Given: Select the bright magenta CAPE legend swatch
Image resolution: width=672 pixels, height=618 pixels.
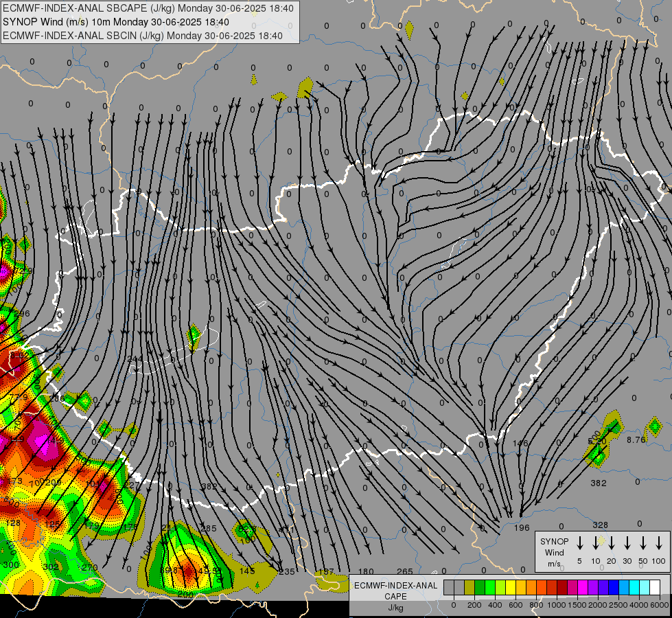Looking at the screenshot, I should (583, 588).
